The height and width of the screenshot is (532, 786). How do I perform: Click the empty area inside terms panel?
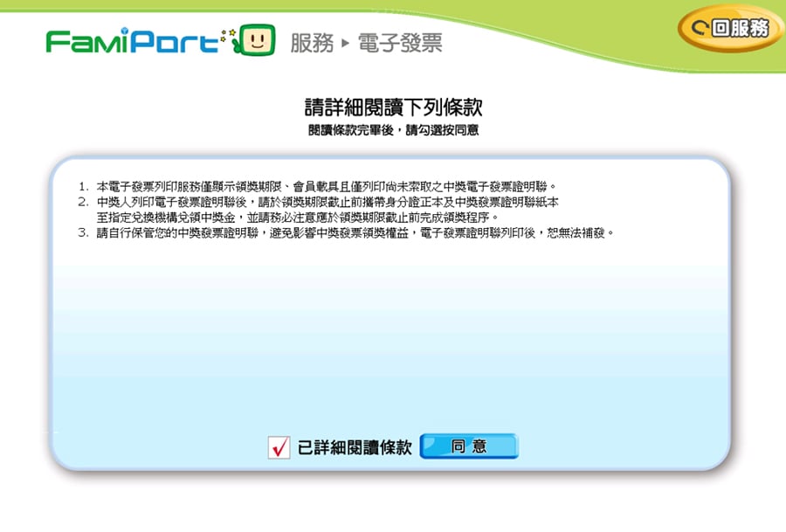tap(393, 341)
